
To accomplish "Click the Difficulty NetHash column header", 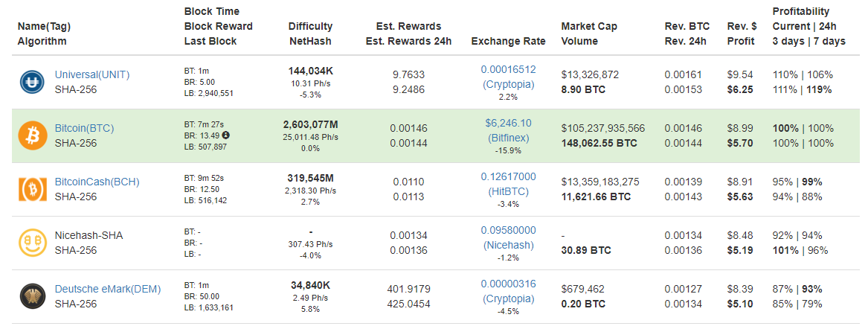I will tap(311, 33).
